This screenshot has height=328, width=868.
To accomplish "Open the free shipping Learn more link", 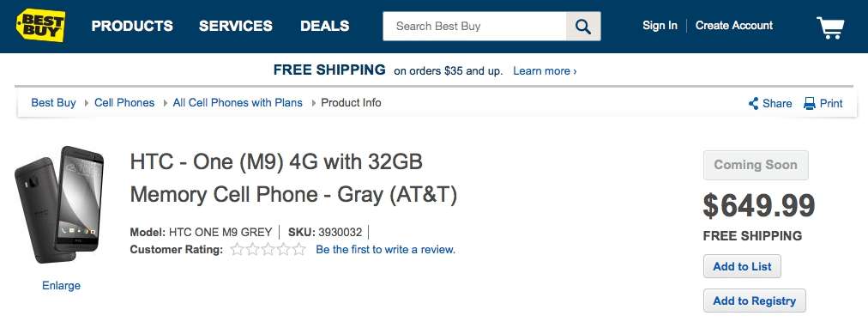I will 545,71.
